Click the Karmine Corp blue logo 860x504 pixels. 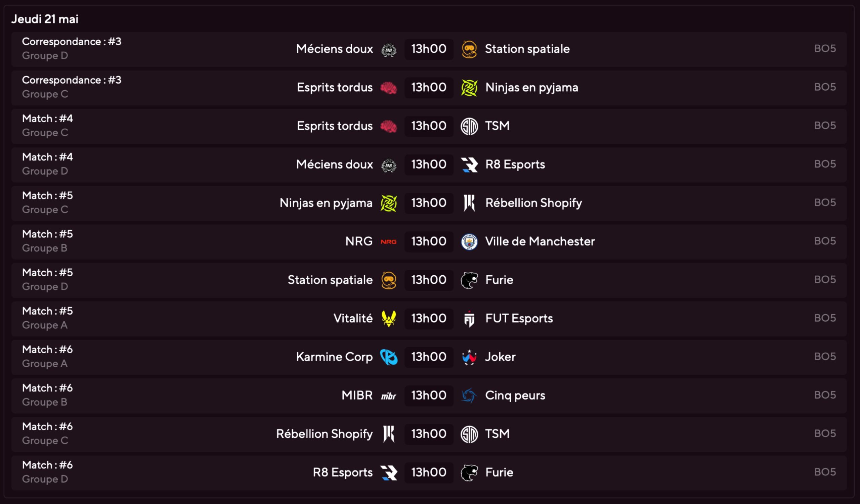pyautogui.click(x=389, y=357)
